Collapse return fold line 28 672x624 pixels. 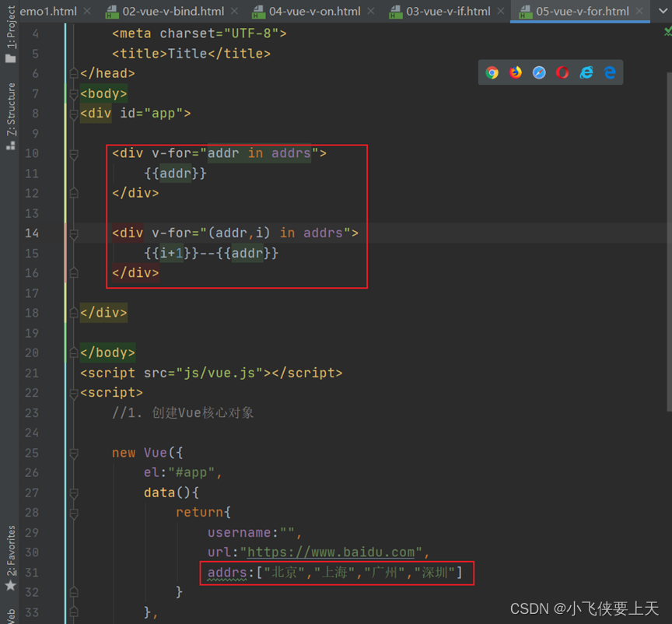tap(74, 513)
